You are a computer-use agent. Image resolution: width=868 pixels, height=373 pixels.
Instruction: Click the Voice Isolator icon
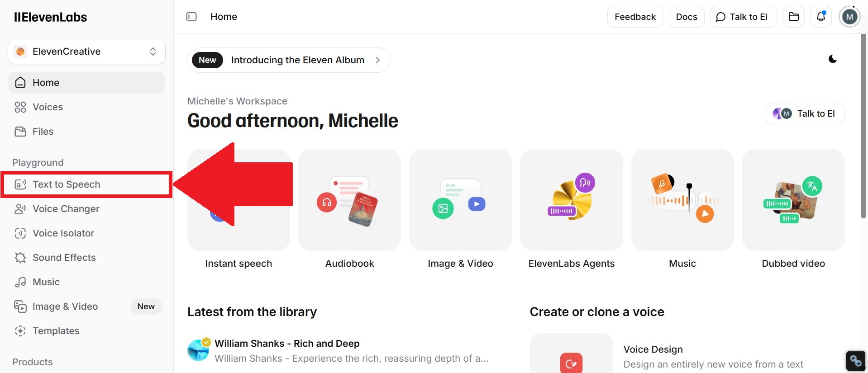20,233
